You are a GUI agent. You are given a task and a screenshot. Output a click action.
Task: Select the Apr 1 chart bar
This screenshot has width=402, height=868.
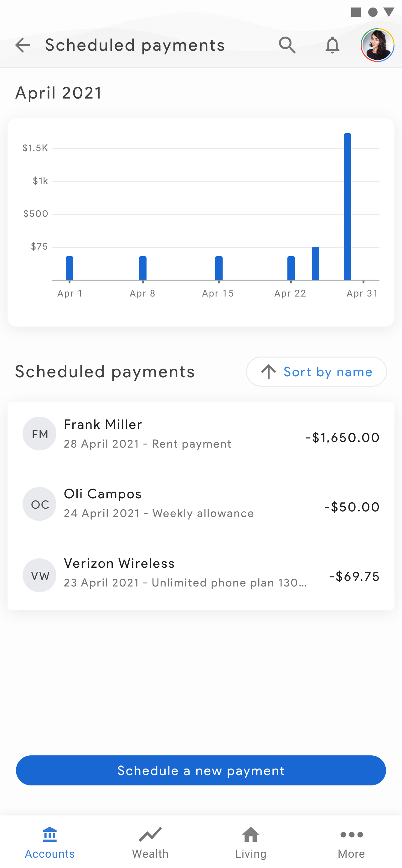[x=70, y=268]
